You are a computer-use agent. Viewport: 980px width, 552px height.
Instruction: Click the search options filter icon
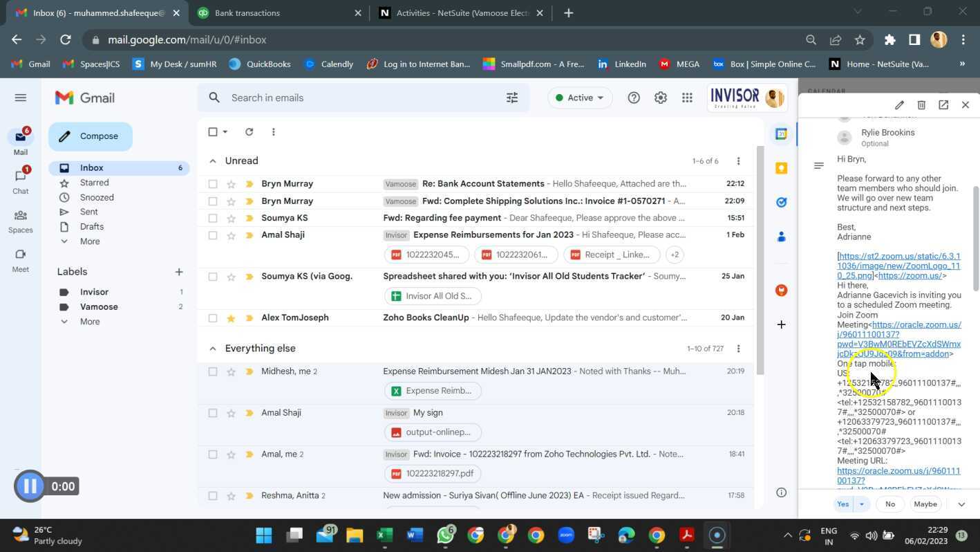512,98
